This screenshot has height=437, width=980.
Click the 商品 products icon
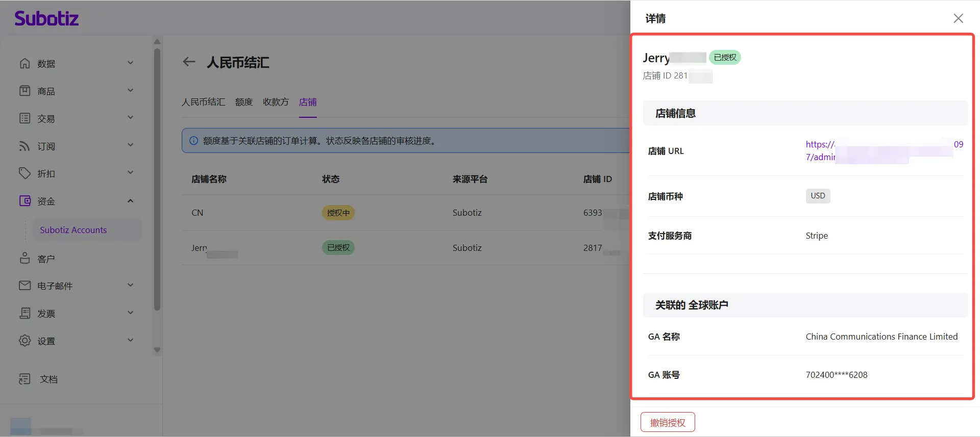(24, 91)
